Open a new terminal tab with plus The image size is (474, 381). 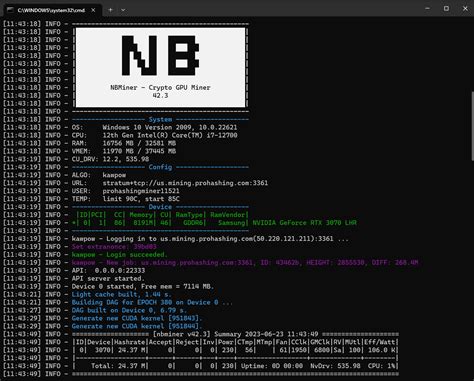(x=110, y=10)
